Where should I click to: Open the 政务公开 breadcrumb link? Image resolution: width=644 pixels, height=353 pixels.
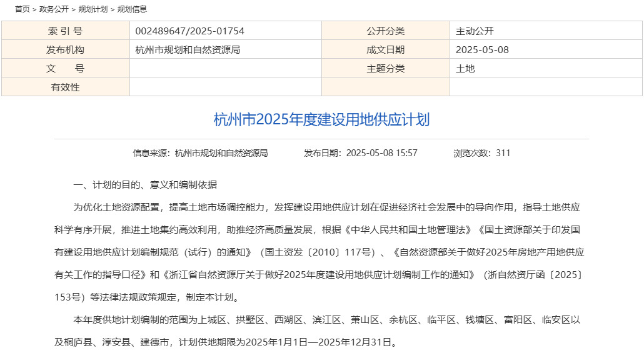pos(54,9)
